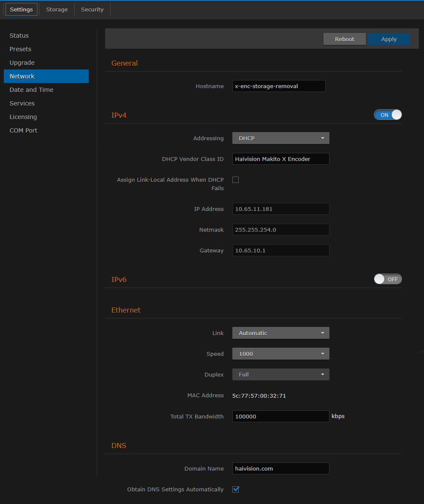
Task: Open the Security tab
Action: (x=92, y=9)
